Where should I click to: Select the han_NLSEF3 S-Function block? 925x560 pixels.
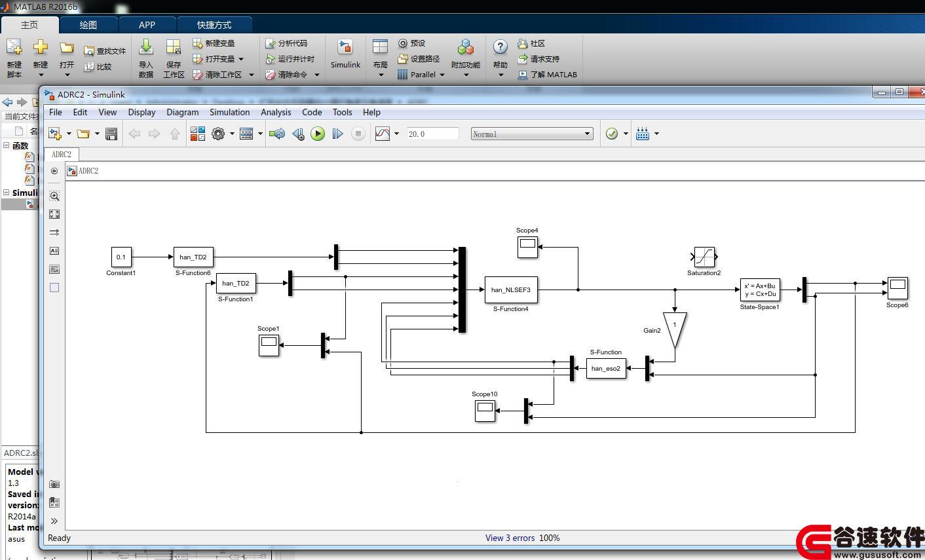pos(511,289)
